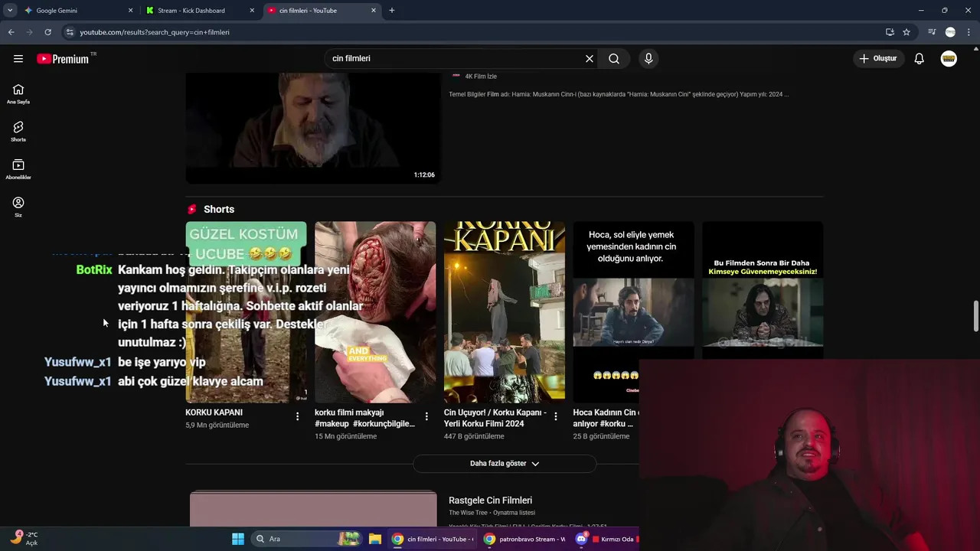The height and width of the screenshot is (551, 980).
Task: Open the weather widget showing -2°C
Action: (23, 539)
